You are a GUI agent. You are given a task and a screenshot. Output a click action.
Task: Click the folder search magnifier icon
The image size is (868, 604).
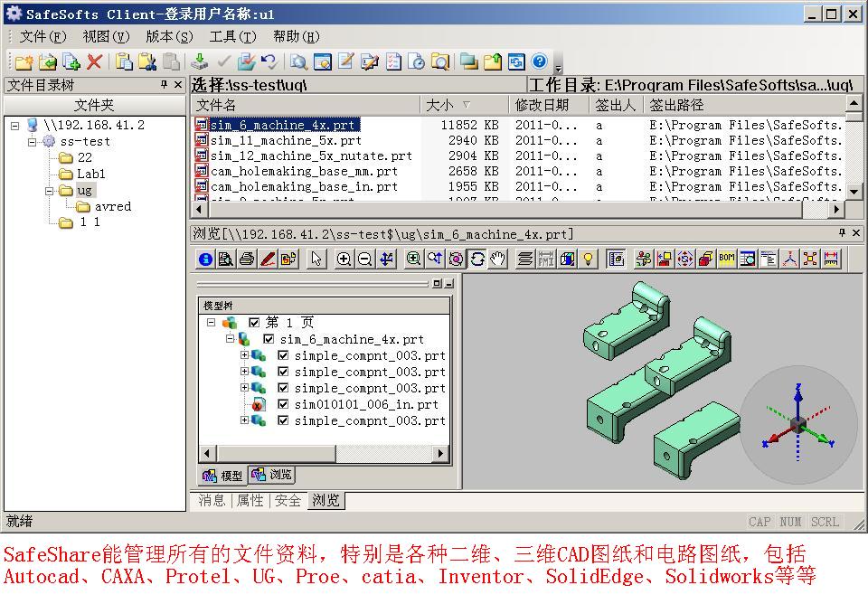point(440,61)
